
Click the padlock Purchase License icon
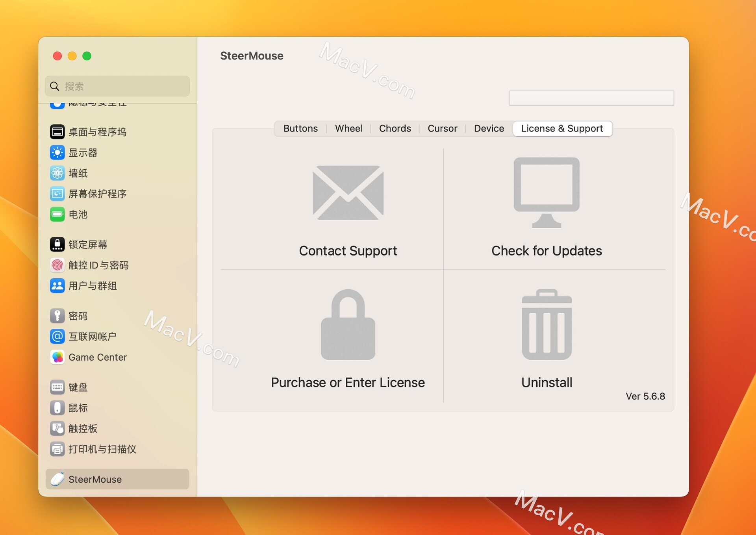tap(348, 324)
